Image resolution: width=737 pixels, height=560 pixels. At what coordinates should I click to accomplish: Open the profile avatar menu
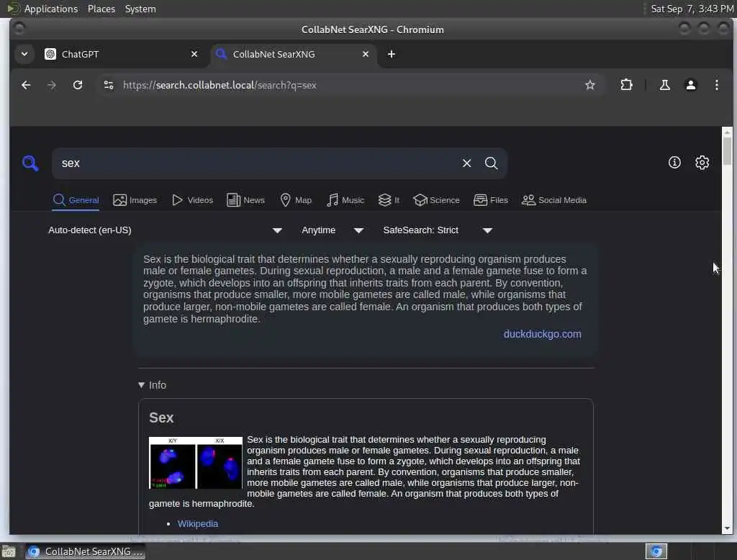[690, 85]
